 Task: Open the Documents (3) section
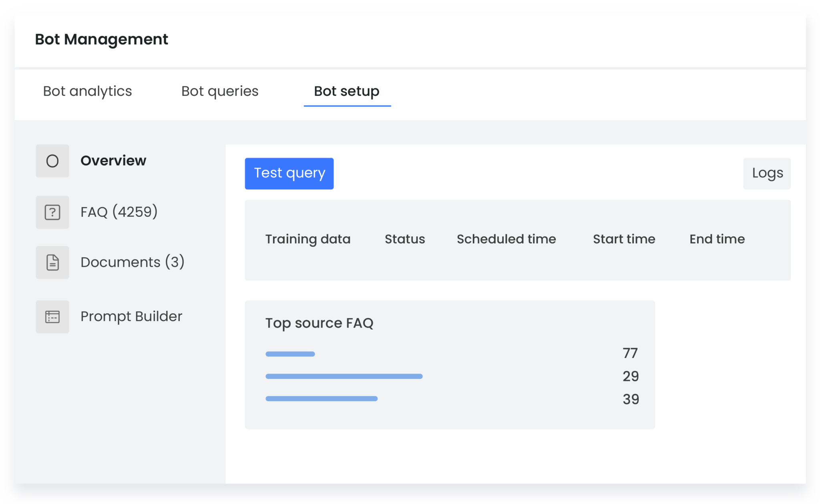[x=132, y=262]
